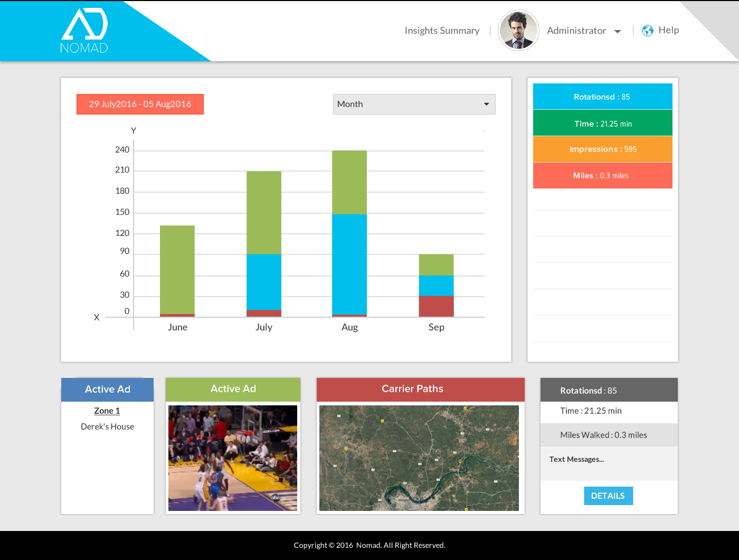Select the green Time : 21.25 min tile
739x560 pixels.
(603, 123)
